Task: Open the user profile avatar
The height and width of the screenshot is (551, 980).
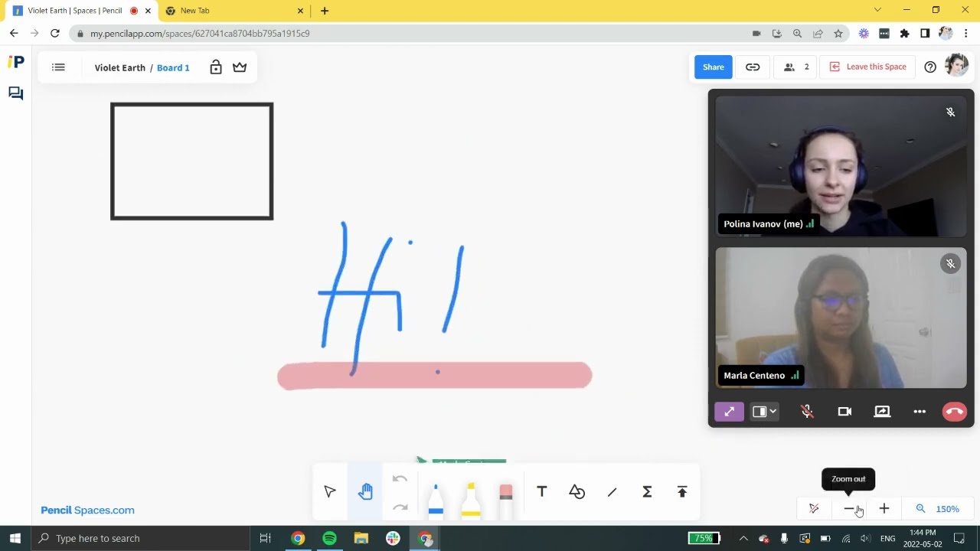Action: tap(957, 66)
